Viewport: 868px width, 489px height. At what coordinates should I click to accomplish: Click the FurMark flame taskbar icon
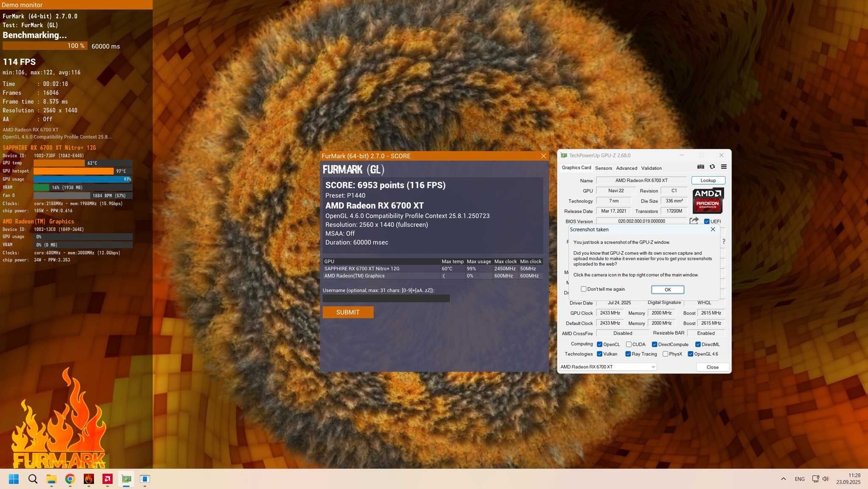click(89, 479)
